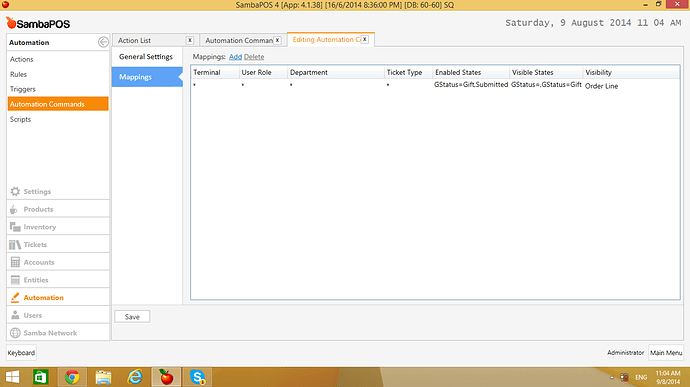Open Actions in the Automation menu
This screenshot has width=690, height=387.
click(22, 59)
